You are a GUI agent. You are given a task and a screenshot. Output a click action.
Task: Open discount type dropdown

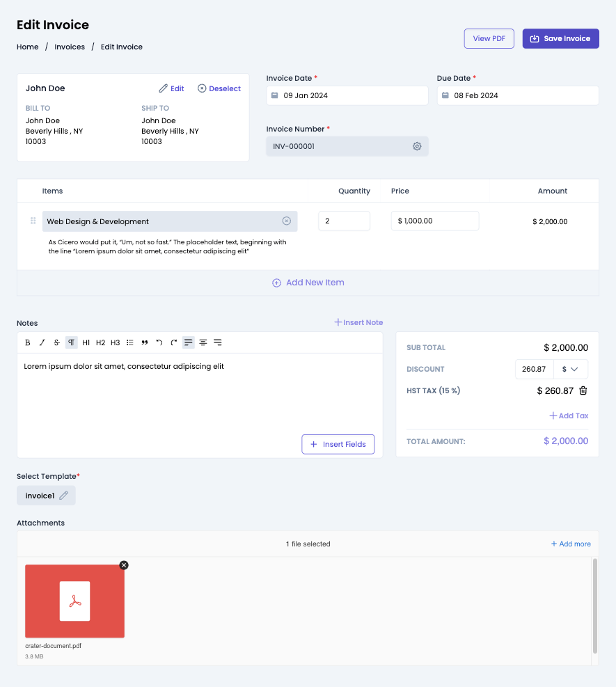[x=571, y=370]
